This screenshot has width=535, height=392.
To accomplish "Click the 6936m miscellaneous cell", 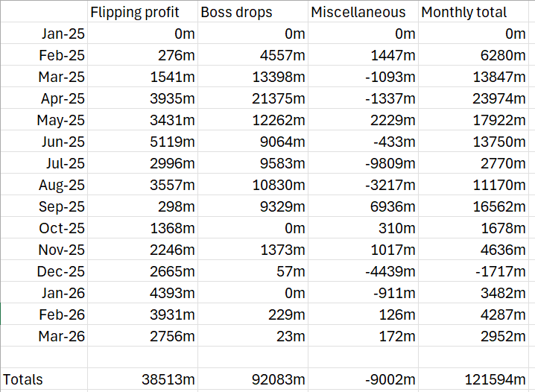I will [x=363, y=206].
